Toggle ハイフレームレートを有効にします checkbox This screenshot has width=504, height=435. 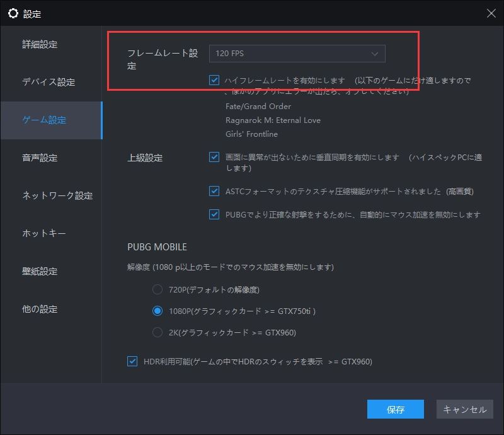(x=214, y=80)
